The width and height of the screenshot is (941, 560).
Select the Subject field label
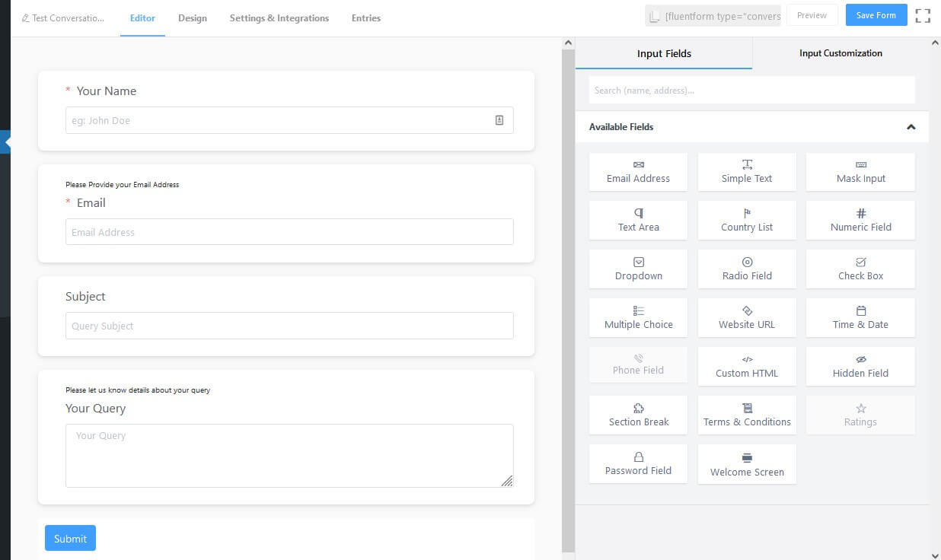coord(85,297)
